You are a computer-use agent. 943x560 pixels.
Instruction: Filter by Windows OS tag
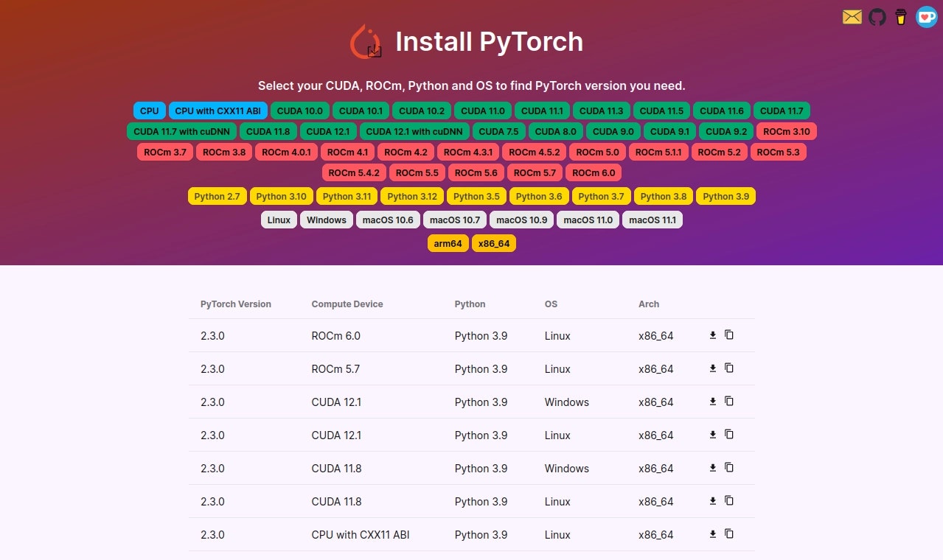click(327, 220)
